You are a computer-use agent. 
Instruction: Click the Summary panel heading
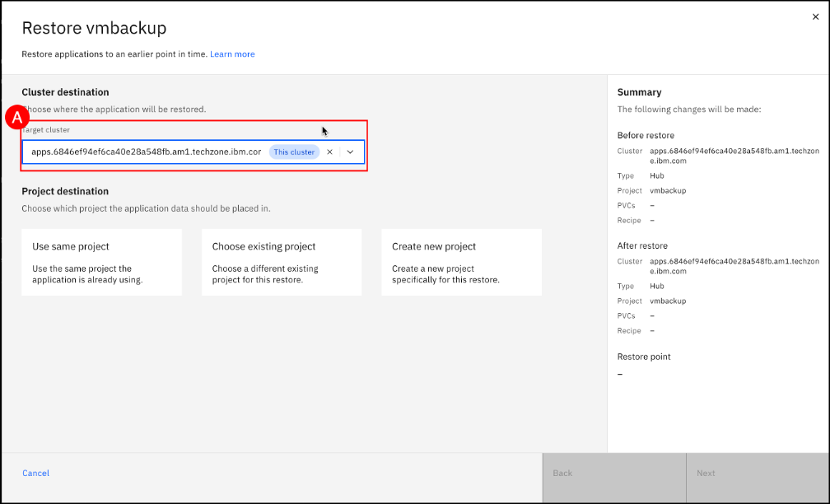(x=639, y=92)
